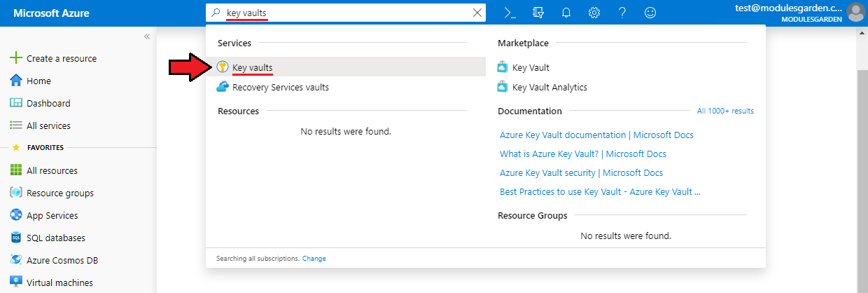Screen dimensions: 868x293
Task: Collapse the left sidebar menu
Action: click(x=147, y=36)
